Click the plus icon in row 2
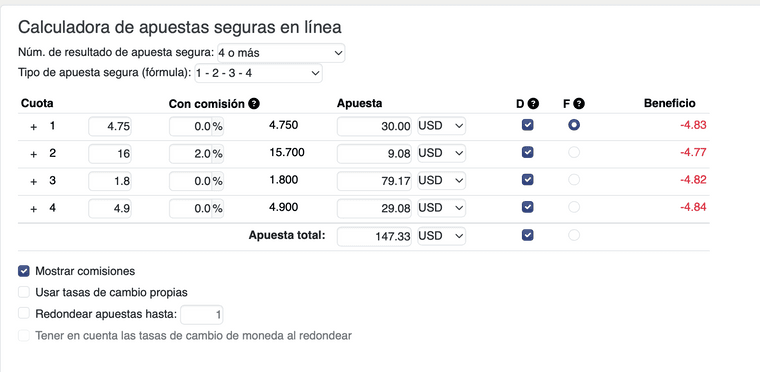Screen dimensions: 760x372 coord(33,154)
